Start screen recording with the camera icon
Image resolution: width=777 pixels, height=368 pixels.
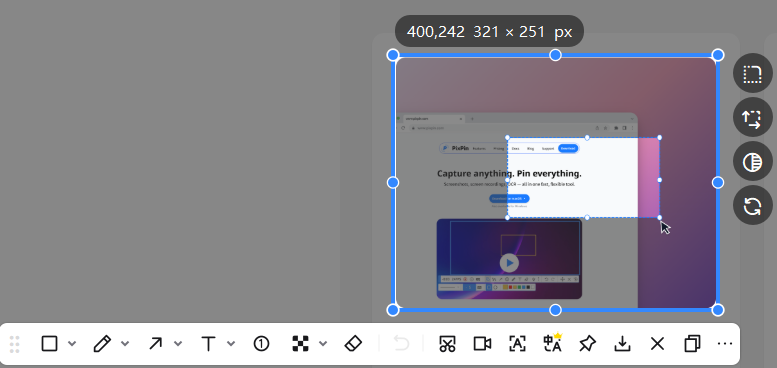pos(482,343)
